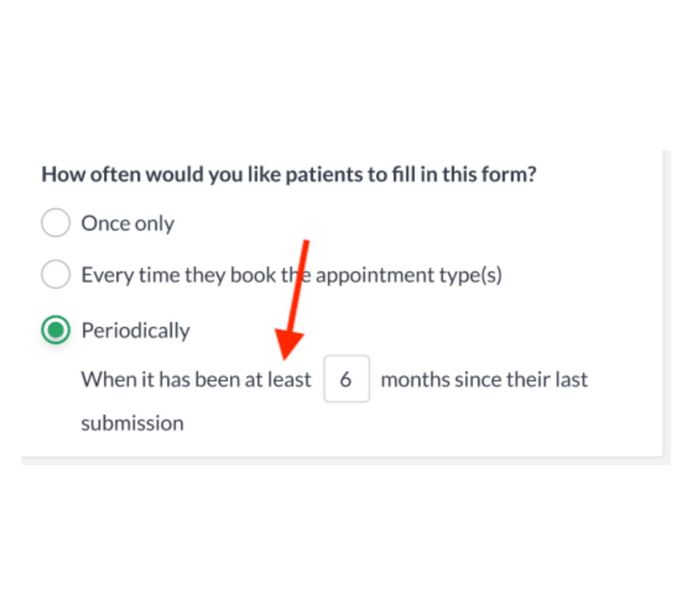The width and height of the screenshot is (692, 616).
Task: Click the months number input field
Action: (347, 379)
